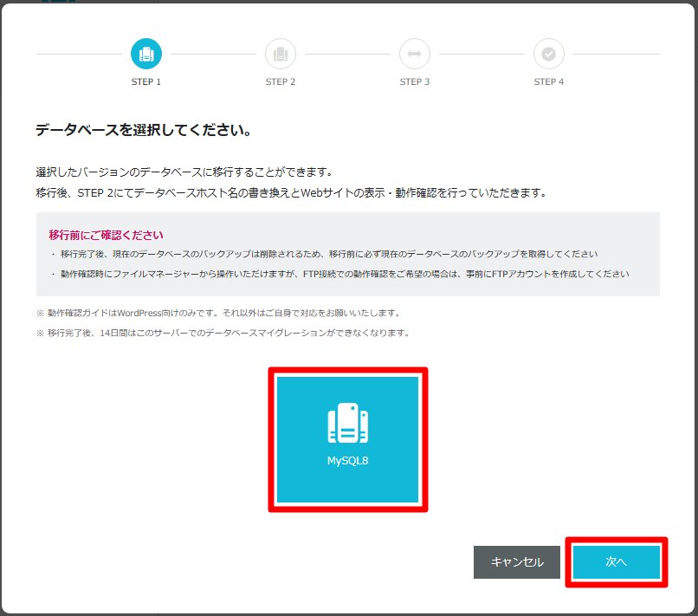Image resolution: width=698 pixels, height=616 pixels.
Task: Click the STEP 2 label in the wizard
Action: click(280, 81)
